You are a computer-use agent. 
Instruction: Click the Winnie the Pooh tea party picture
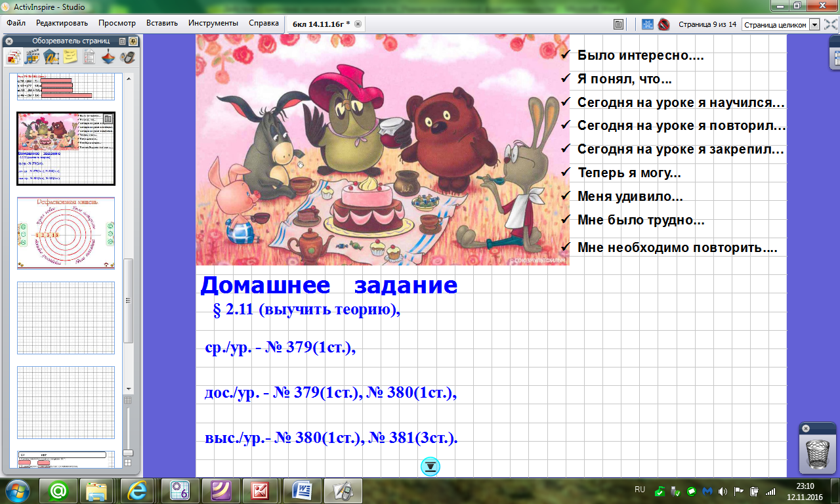coord(383,150)
